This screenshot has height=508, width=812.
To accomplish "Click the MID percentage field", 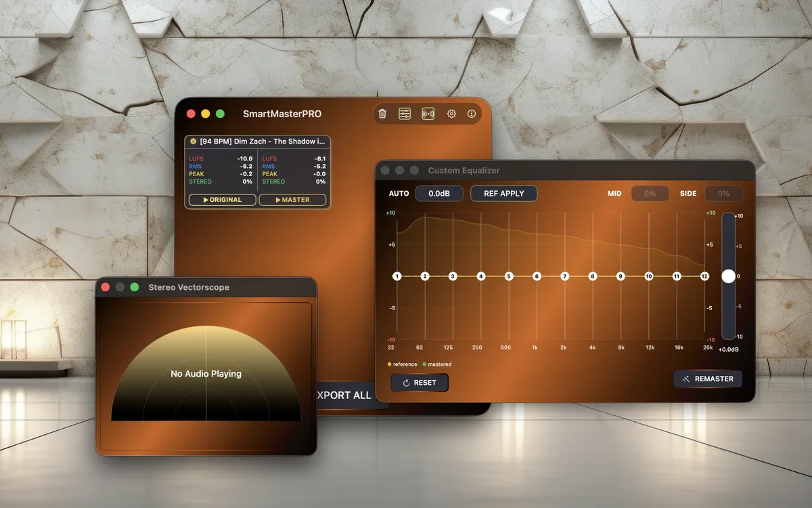I will [650, 193].
